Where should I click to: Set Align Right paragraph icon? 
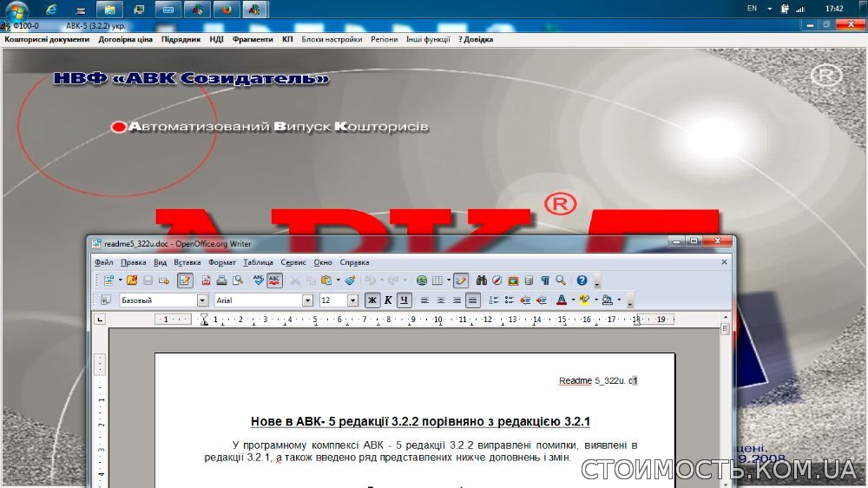tap(457, 300)
